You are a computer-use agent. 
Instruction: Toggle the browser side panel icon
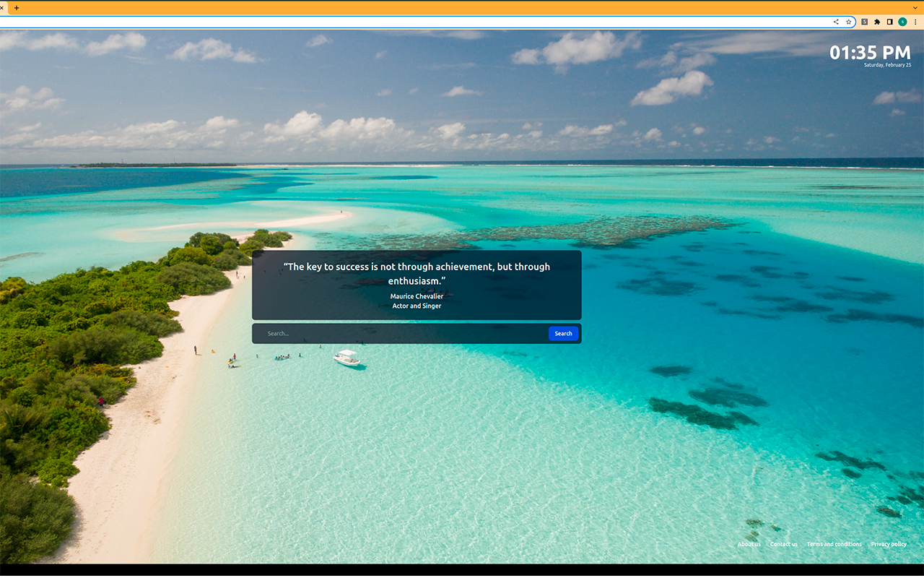[889, 22]
